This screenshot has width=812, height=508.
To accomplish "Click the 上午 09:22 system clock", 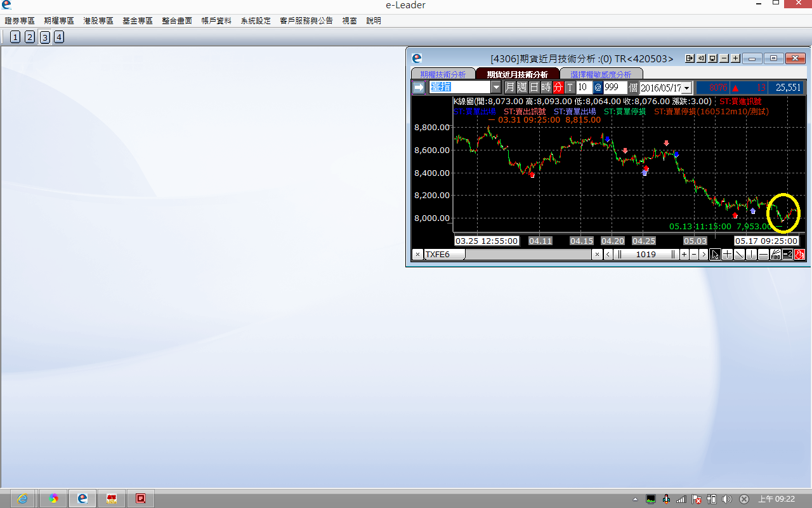I will [776, 499].
